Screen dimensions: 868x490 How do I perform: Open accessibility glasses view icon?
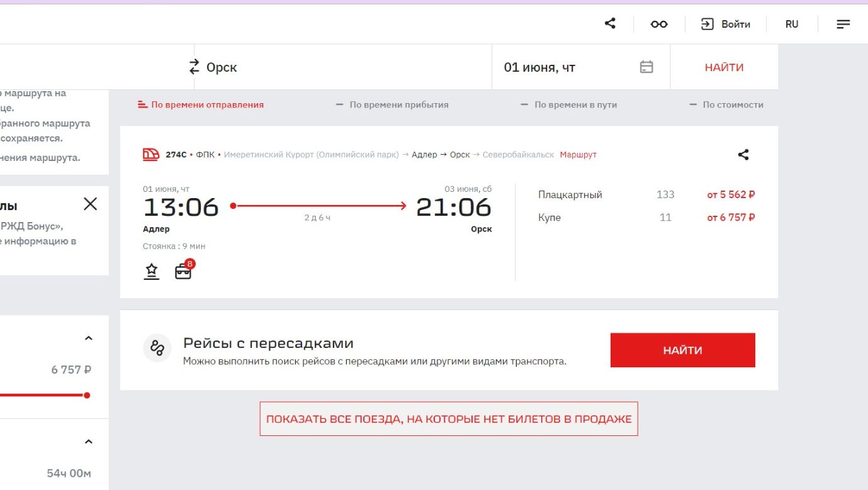pyautogui.click(x=659, y=24)
